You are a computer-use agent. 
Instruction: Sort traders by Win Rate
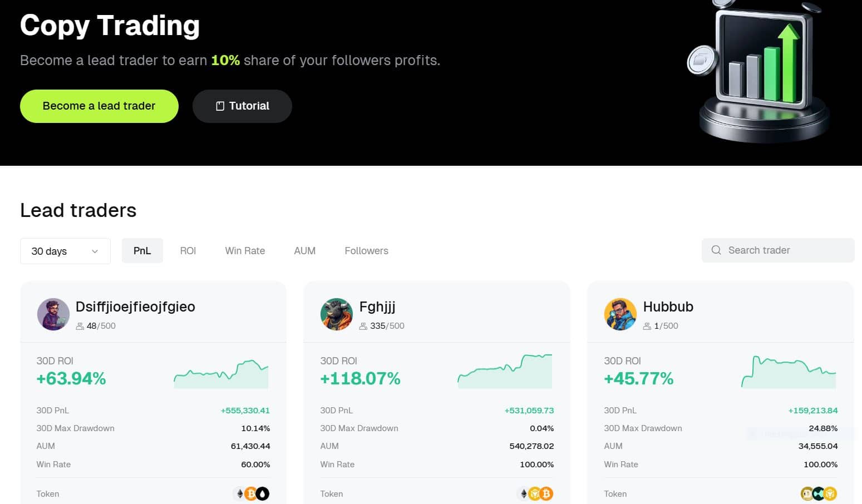click(x=245, y=251)
